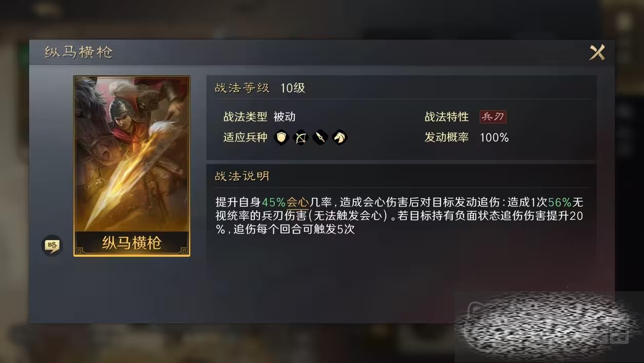This screenshot has width=644, height=363.
Task: Tap the 战法说明 section header
Action: [242, 176]
